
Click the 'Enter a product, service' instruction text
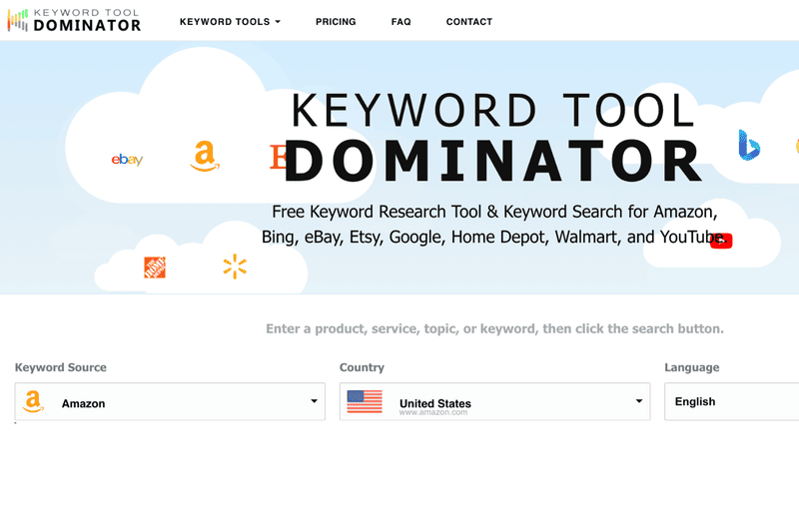[x=494, y=328]
